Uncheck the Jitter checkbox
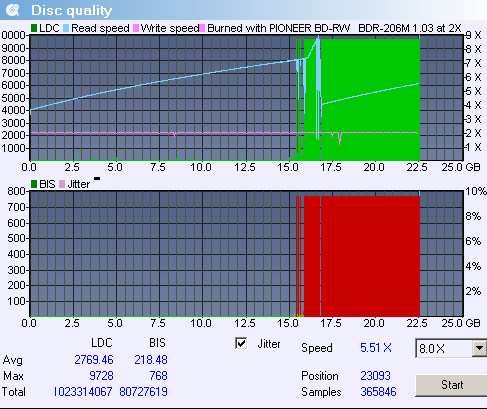The width and height of the screenshot is (487, 409). coord(241,343)
